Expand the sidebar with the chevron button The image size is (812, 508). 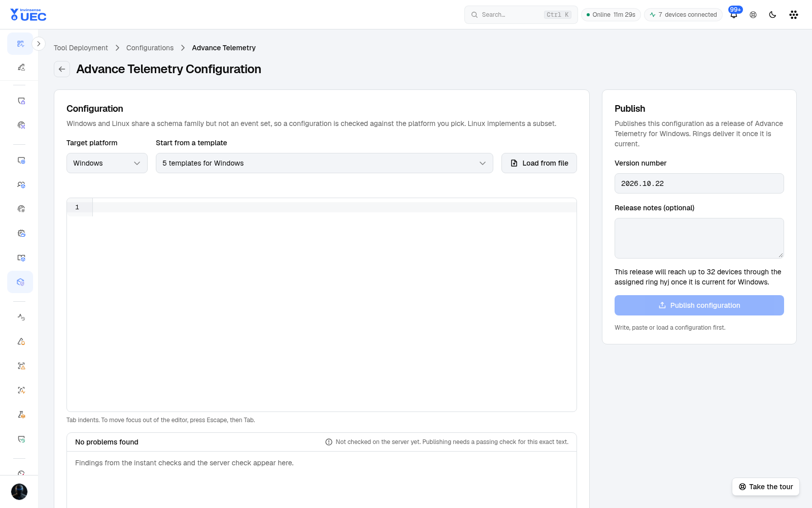click(x=39, y=44)
